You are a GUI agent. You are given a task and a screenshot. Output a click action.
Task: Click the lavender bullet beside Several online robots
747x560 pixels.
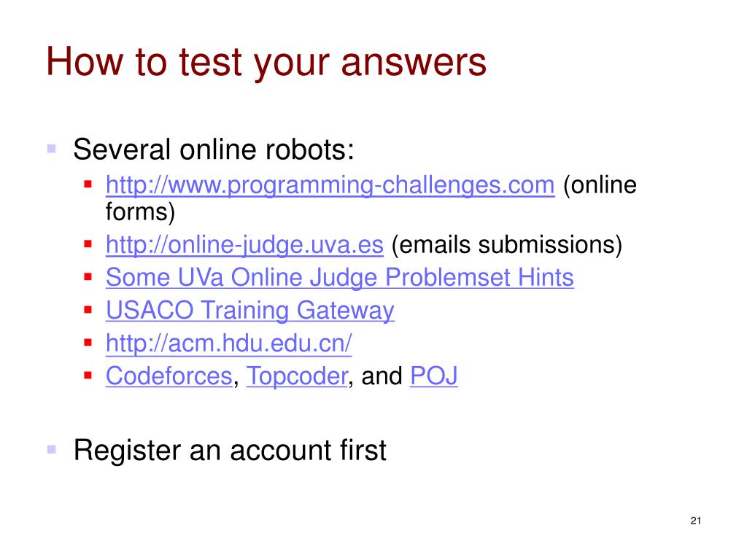(x=52, y=149)
